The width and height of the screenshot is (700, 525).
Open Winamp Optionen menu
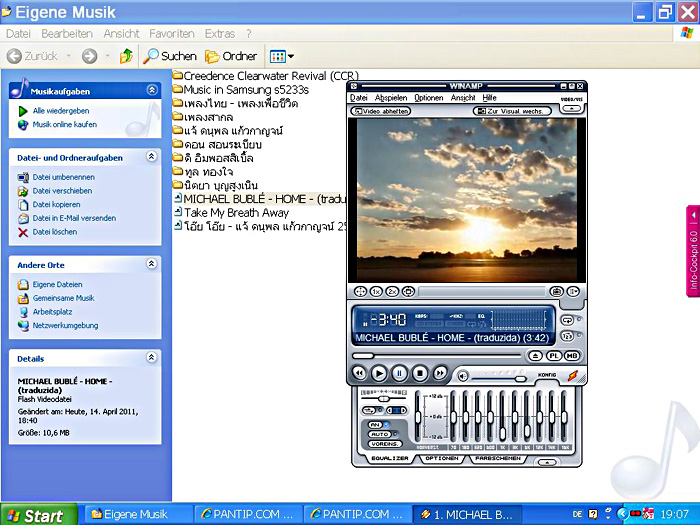tap(429, 98)
